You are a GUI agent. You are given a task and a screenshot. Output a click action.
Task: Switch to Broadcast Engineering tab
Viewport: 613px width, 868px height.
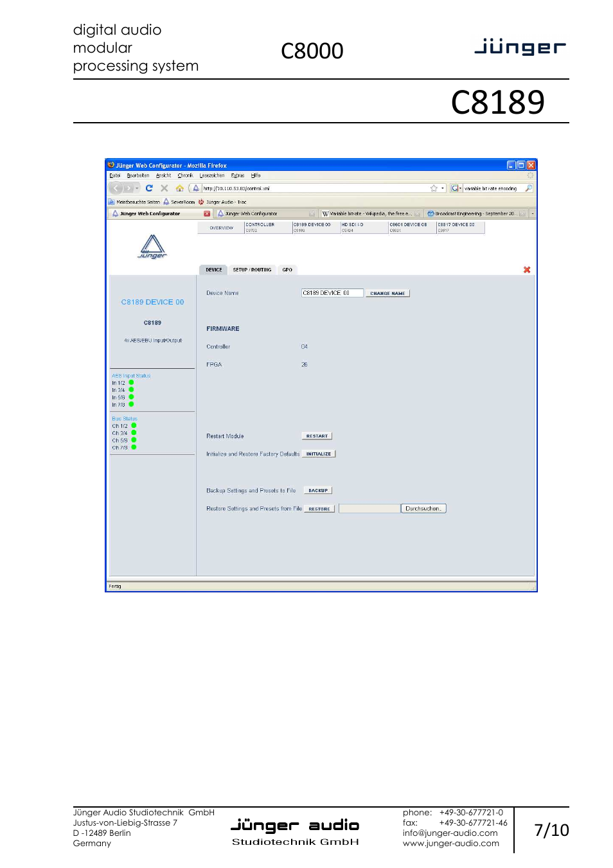[x=475, y=213]
